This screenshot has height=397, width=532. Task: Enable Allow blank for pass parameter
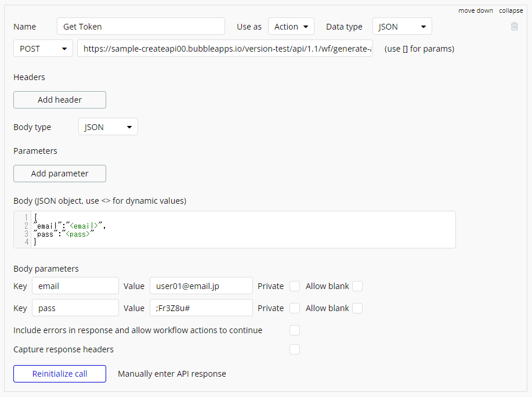tap(357, 308)
